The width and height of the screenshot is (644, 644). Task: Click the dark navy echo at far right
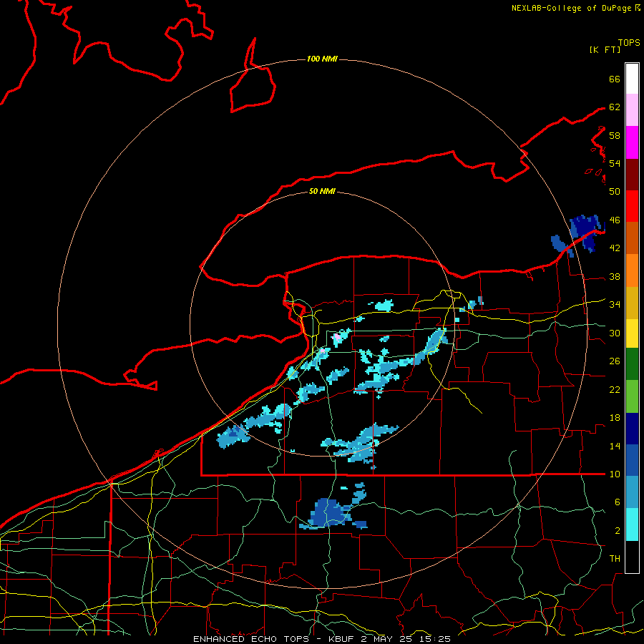[587, 231]
